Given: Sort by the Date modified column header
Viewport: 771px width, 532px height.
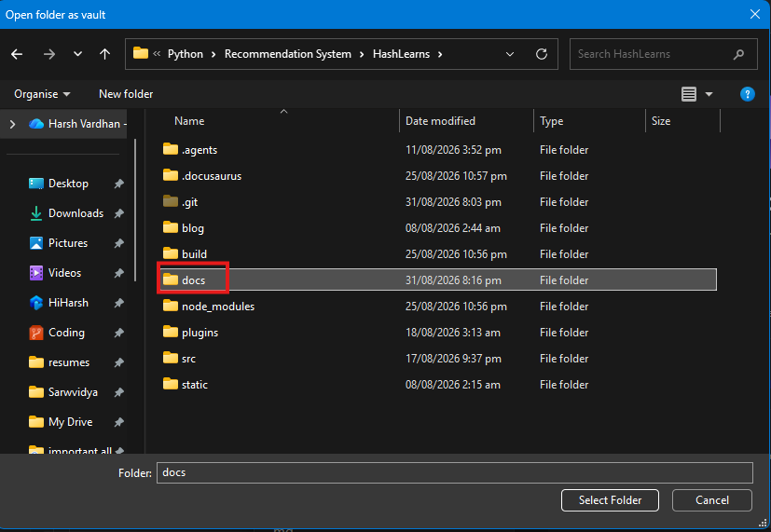Looking at the screenshot, I should coord(440,121).
